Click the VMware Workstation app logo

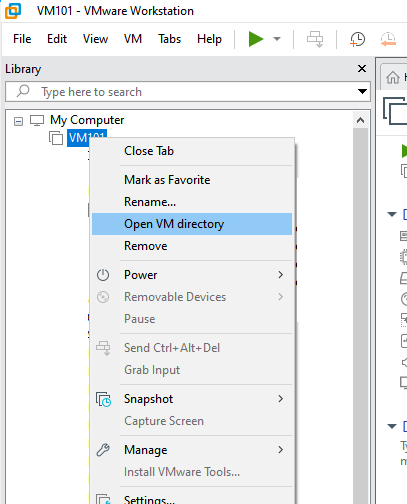point(13,11)
